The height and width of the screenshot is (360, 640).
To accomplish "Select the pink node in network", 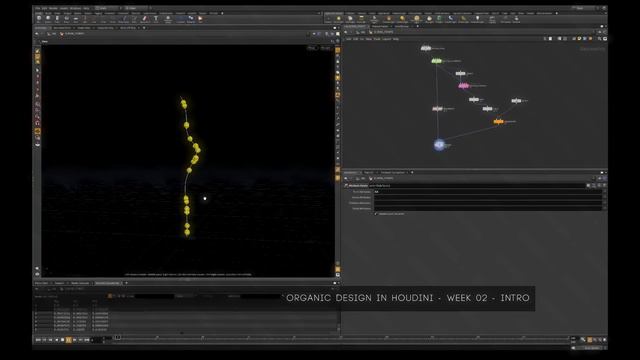I will (x=463, y=86).
